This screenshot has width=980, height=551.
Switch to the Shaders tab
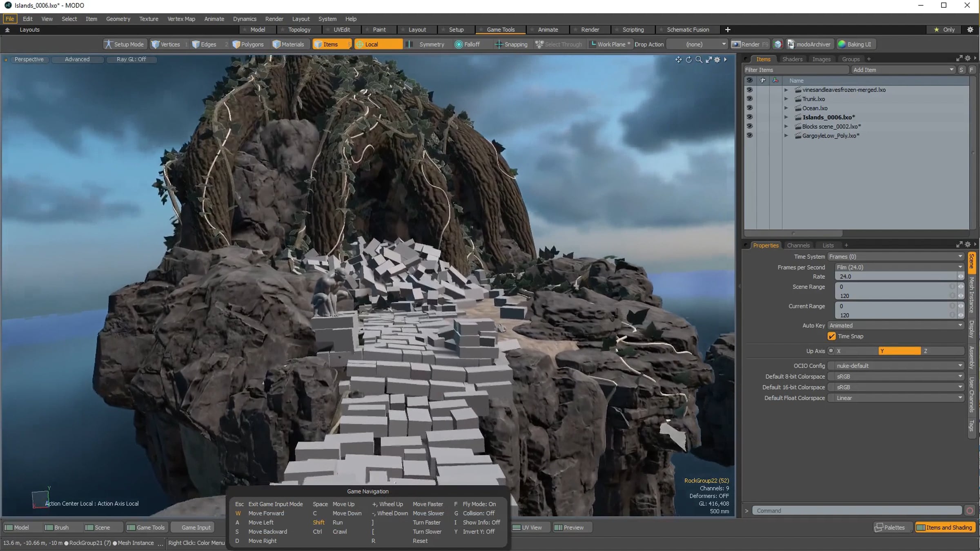coord(792,59)
